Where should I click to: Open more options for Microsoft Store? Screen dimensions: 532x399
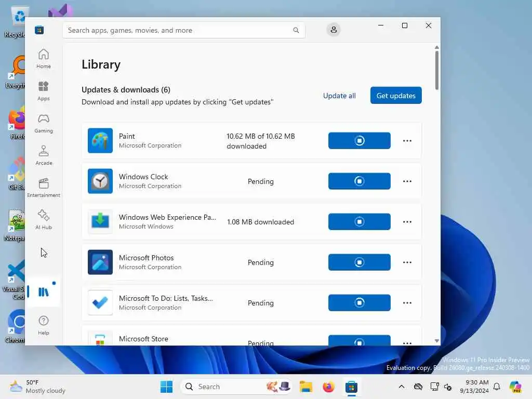coord(407,343)
